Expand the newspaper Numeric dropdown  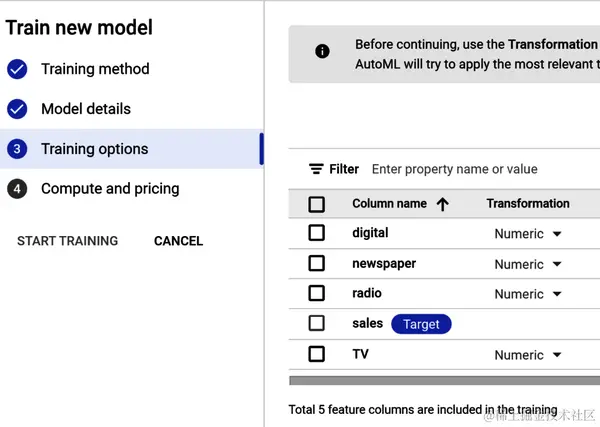(528, 265)
